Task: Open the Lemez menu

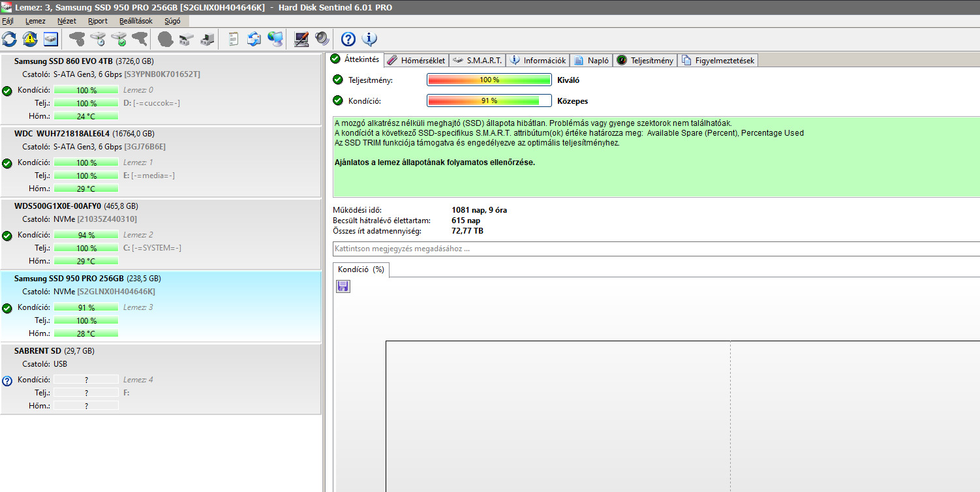Action: pyautogui.click(x=35, y=21)
